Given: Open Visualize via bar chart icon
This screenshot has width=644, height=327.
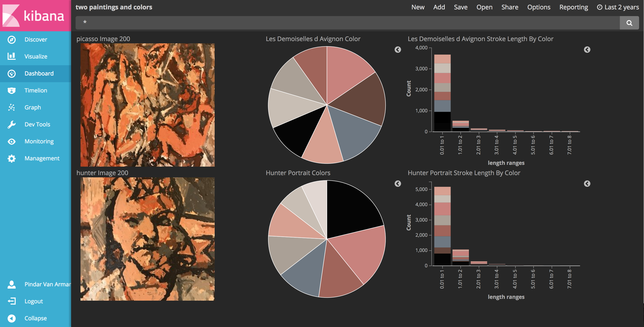Looking at the screenshot, I should pyautogui.click(x=11, y=56).
